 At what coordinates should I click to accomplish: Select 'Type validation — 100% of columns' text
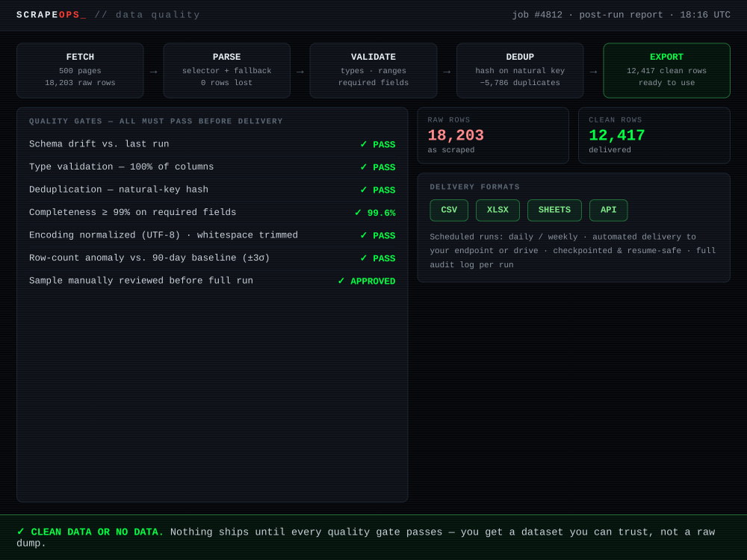(122, 167)
